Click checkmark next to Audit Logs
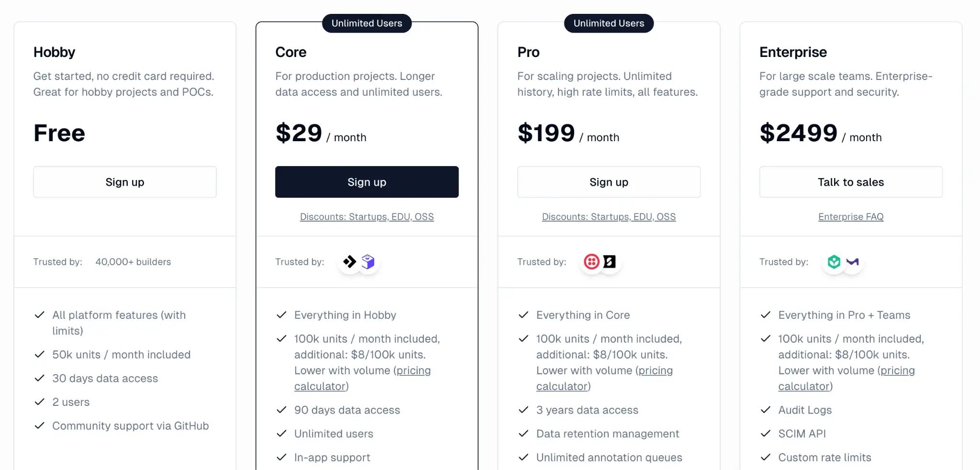 (x=766, y=410)
